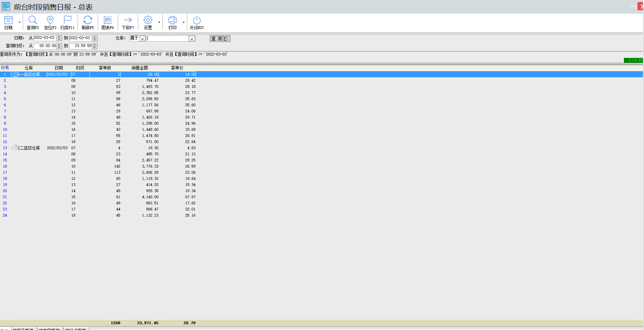
Task: Refresh data with 刷新F5
Action: [x=87, y=22]
